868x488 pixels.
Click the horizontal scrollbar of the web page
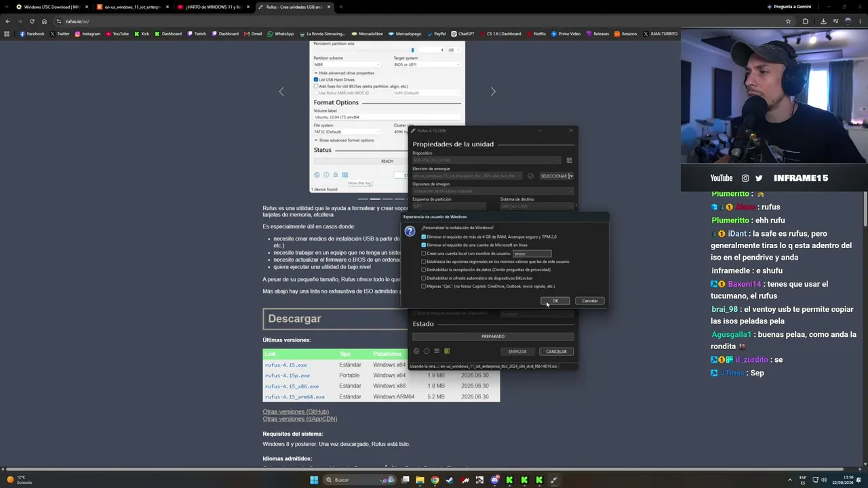tap(424, 468)
